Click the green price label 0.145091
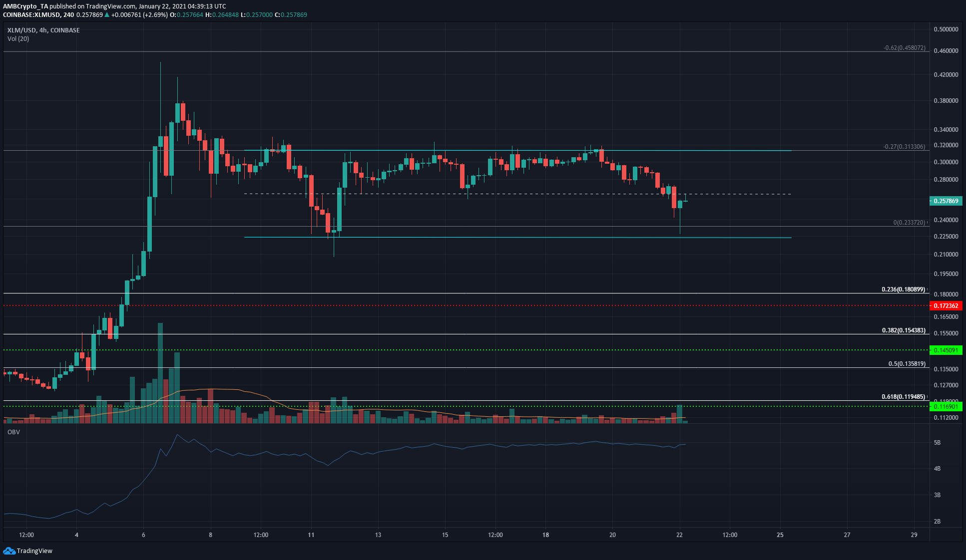The width and height of the screenshot is (966, 560). pos(946,350)
